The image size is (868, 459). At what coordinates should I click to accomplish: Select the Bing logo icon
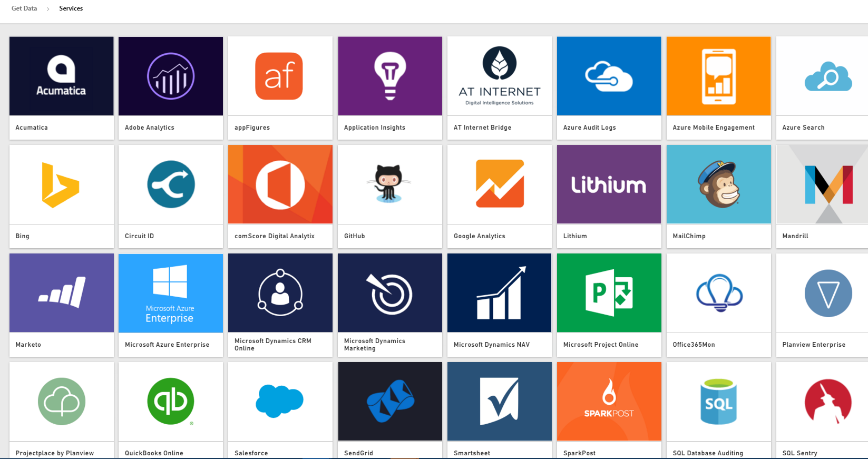point(61,185)
